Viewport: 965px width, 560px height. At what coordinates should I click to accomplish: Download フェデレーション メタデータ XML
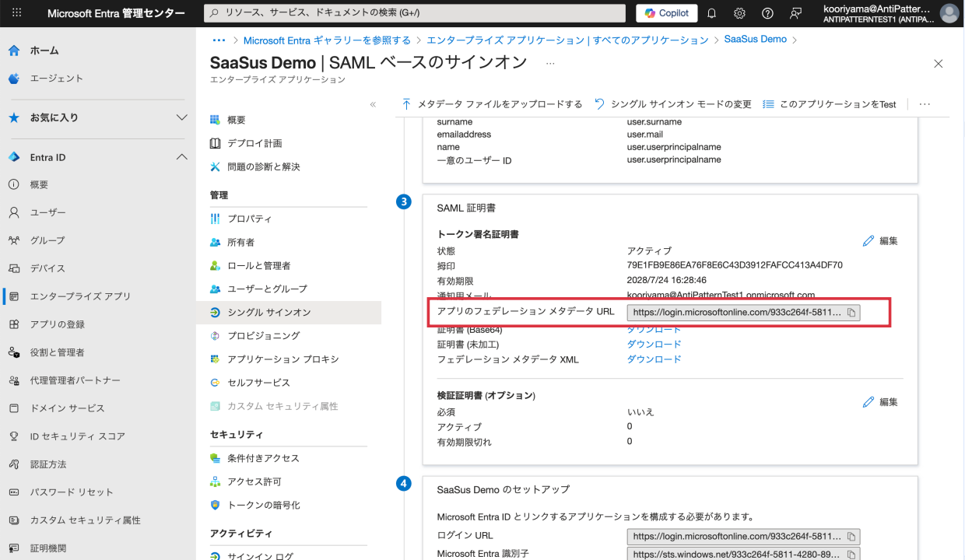[654, 359]
